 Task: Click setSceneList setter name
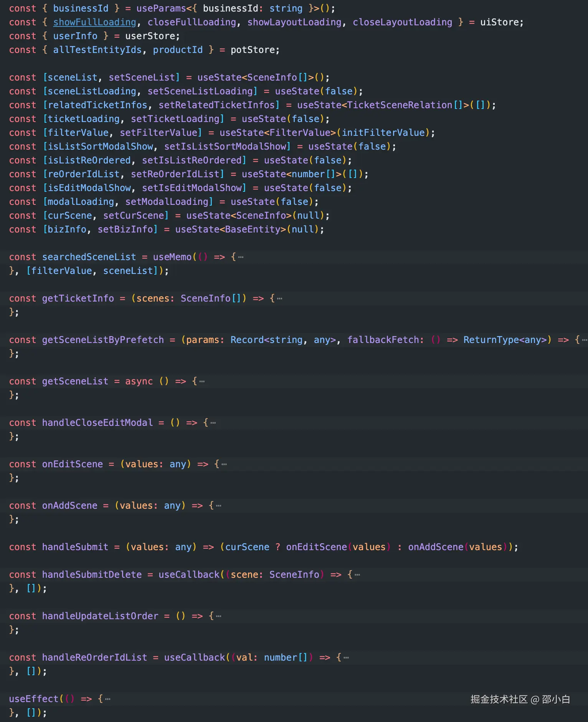(142, 77)
